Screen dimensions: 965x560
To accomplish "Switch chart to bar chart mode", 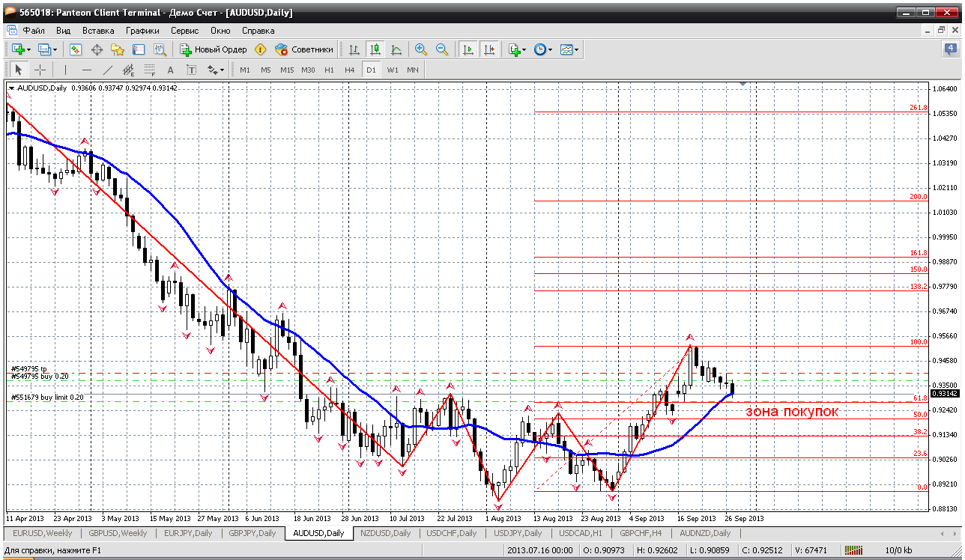I will click(x=354, y=49).
